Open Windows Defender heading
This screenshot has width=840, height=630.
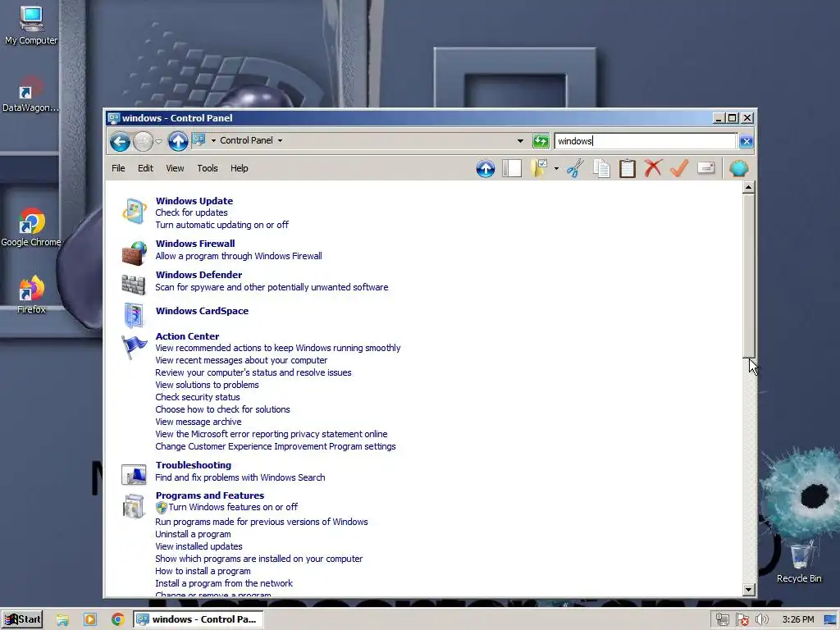tap(199, 275)
